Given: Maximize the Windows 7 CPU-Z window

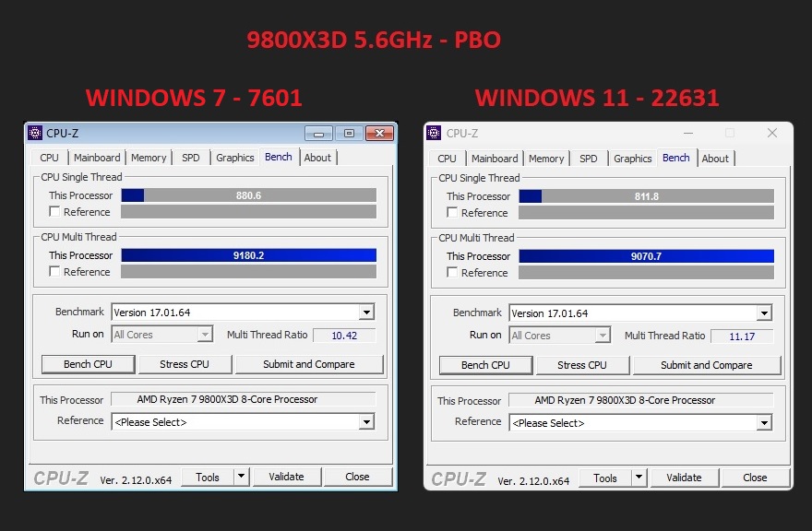Looking at the screenshot, I should tap(349, 134).
